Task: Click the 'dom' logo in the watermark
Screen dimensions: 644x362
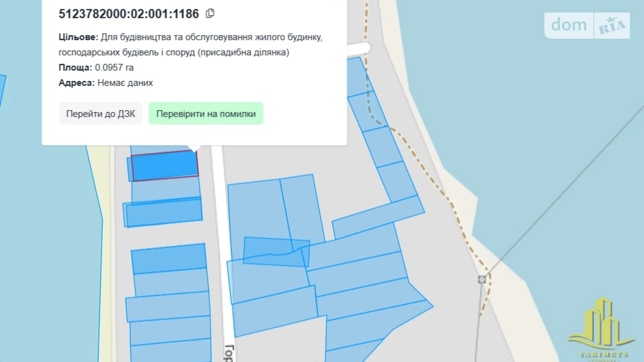Action: pyautogui.click(x=569, y=25)
